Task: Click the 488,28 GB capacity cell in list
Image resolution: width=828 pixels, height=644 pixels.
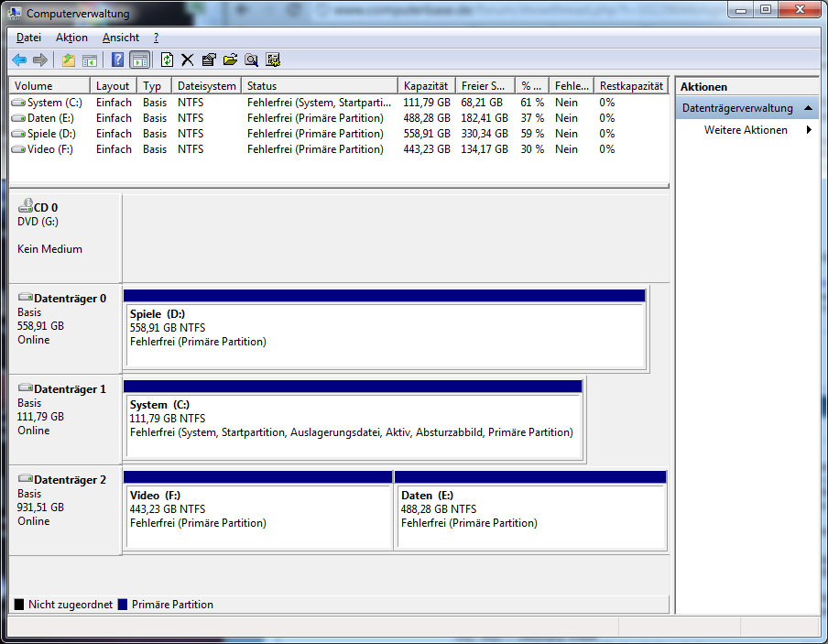Action: tap(427, 118)
